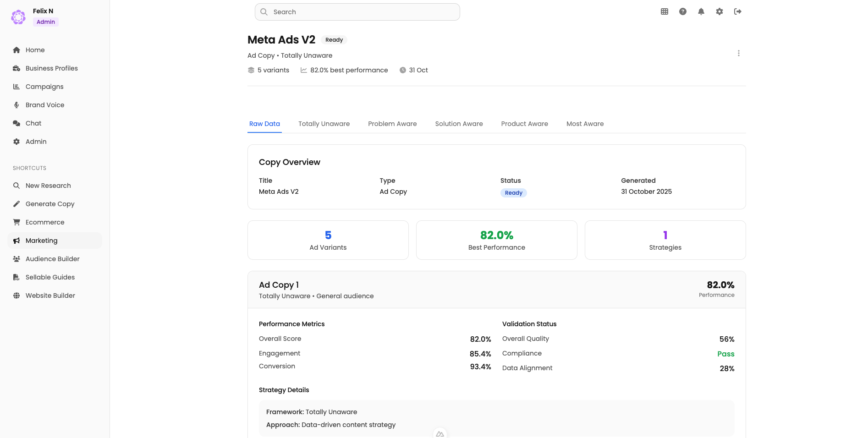The width and height of the screenshot is (868, 438).
Task: Click inside the Search field
Action: point(357,12)
